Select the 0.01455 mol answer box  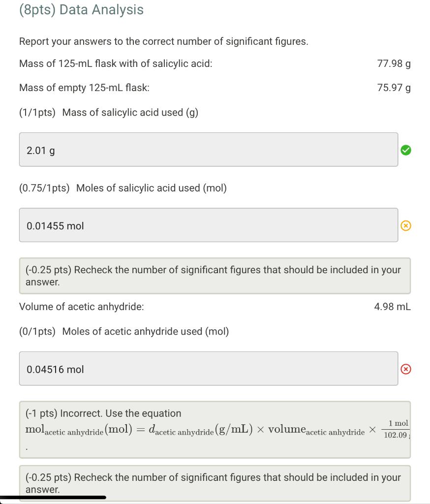pyautogui.click(x=208, y=225)
